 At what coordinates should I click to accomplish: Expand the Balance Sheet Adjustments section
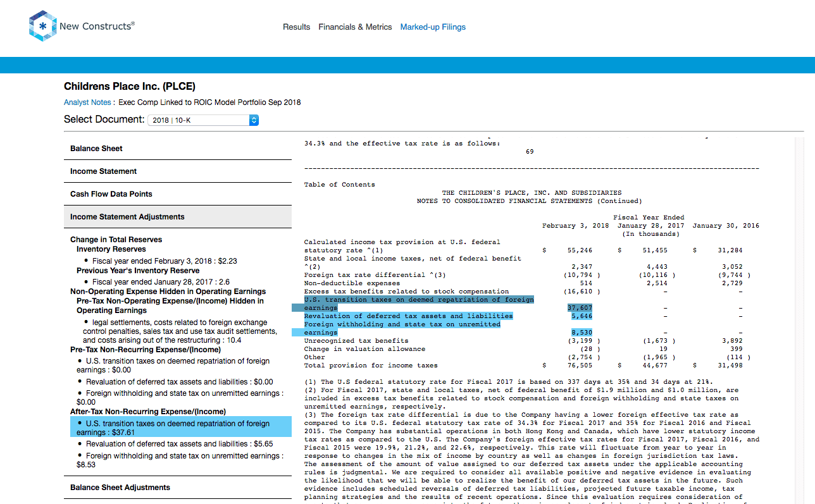click(x=178, y=488)
